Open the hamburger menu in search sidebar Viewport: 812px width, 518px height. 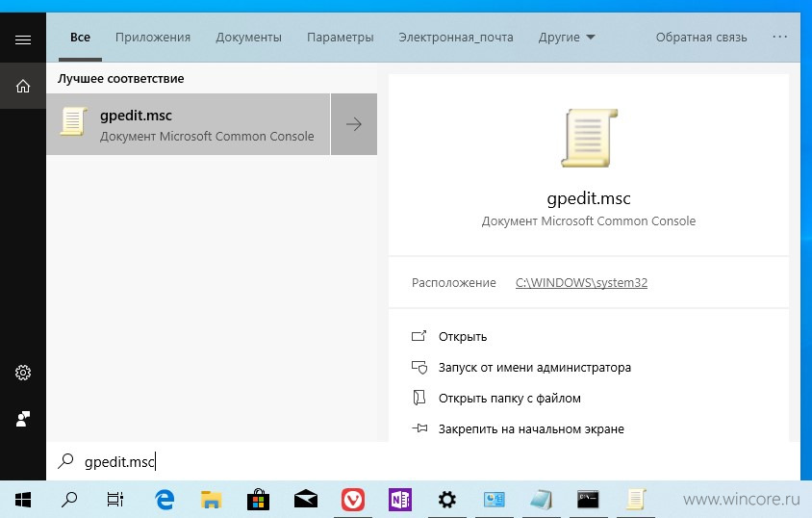tap(23, 39)
